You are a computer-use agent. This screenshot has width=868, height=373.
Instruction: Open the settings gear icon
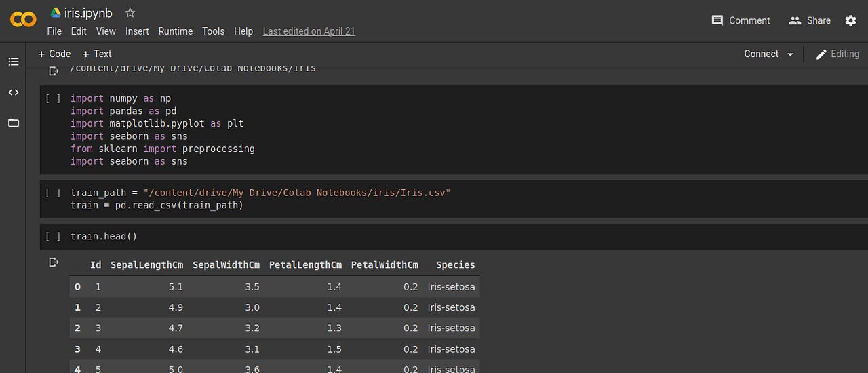[x=850, y=20]
